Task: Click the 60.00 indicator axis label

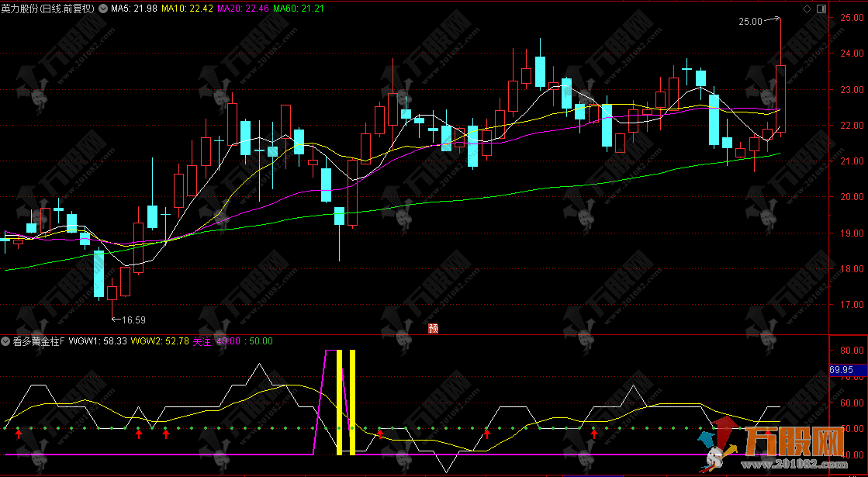Action: pyautogui.click(x=852, y=403)
